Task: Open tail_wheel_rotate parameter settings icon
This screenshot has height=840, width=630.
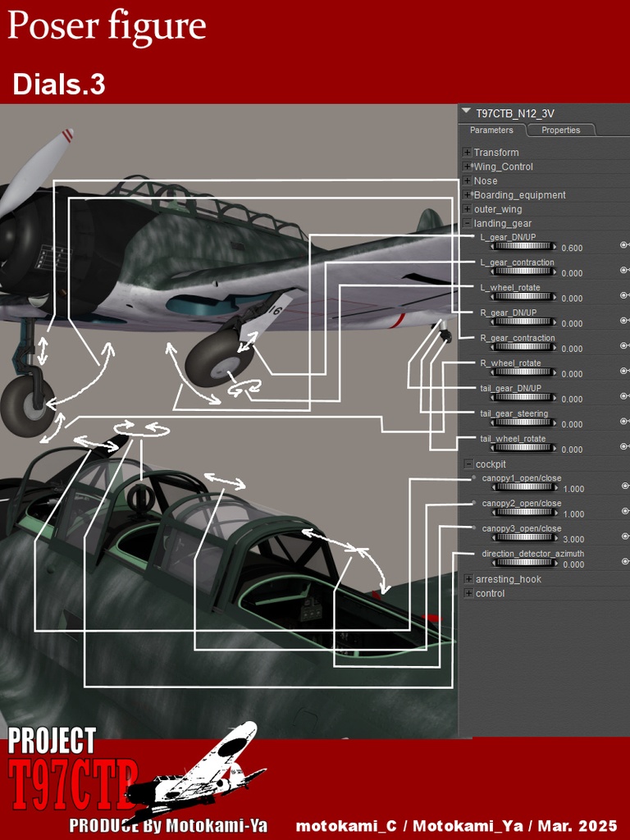Action: 624,446
